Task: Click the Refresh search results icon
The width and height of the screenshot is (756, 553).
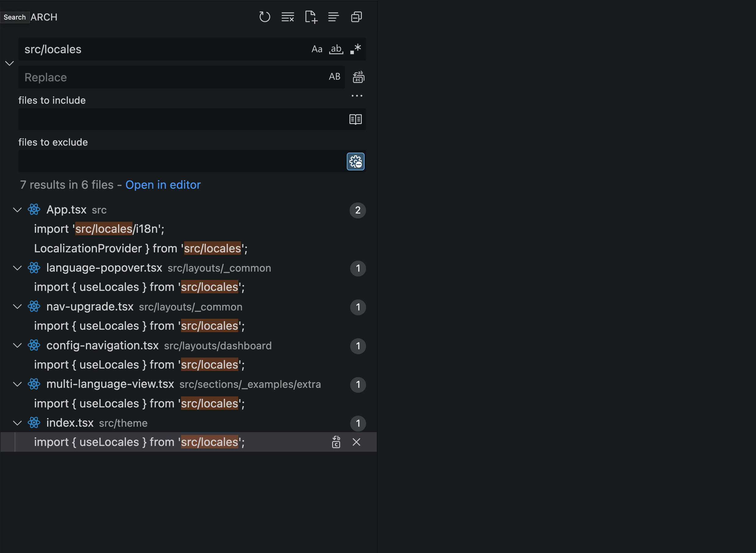Action: pyautogui.click(x=264, y=17)
